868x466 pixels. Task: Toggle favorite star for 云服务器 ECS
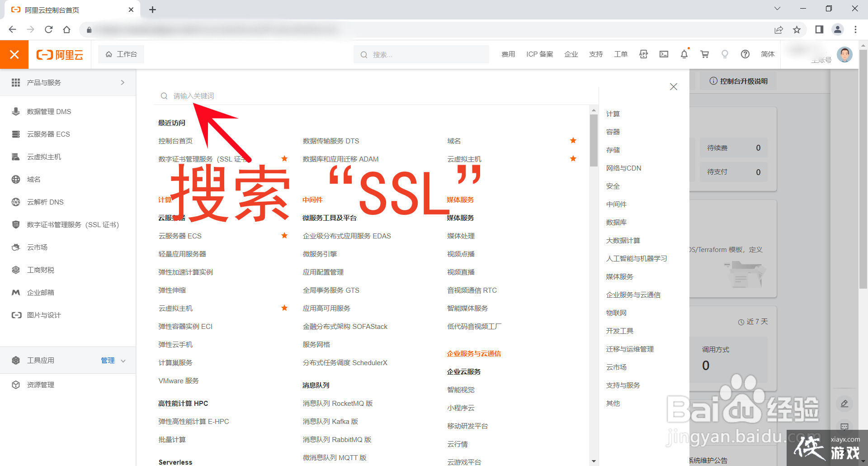pyautogui.click(x=284, y=236)
